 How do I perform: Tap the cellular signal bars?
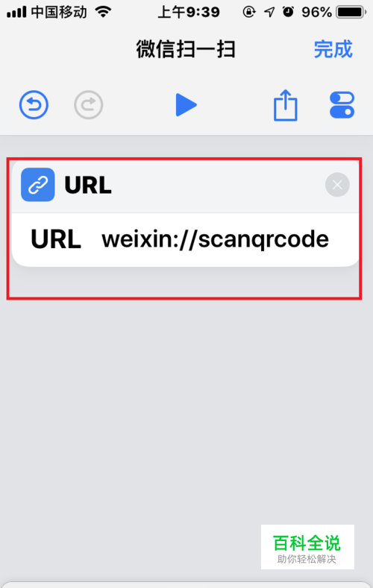click(x=16, y=13)
